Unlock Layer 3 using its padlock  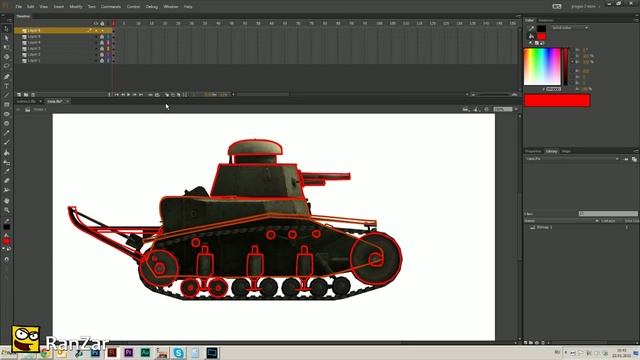click(102, 48)
